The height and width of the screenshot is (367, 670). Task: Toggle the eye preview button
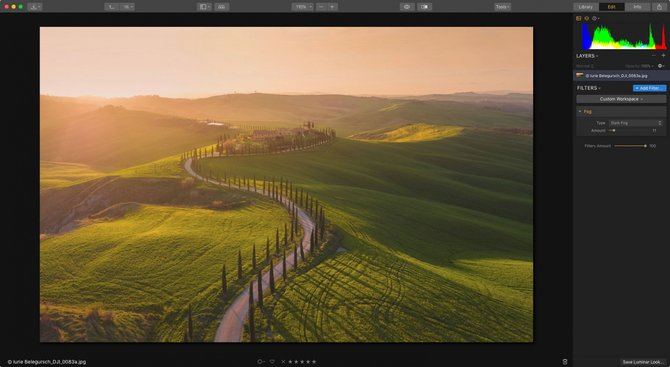[407, 7]
